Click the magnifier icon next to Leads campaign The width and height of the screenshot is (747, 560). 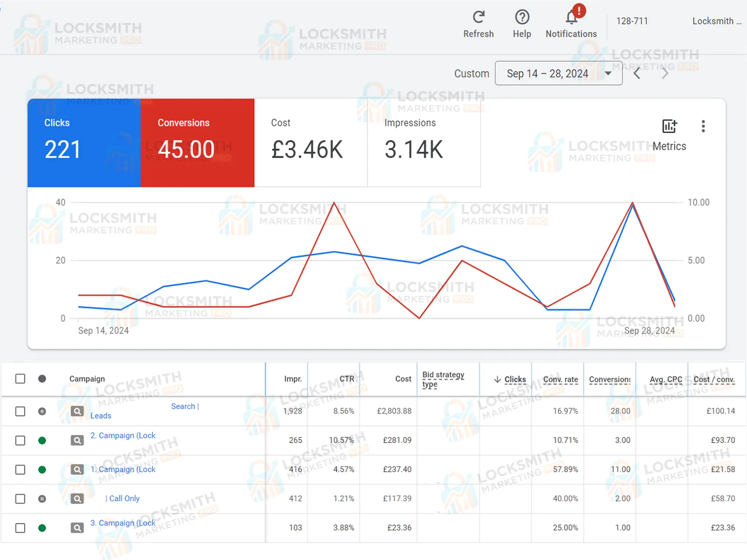point(77,411)
